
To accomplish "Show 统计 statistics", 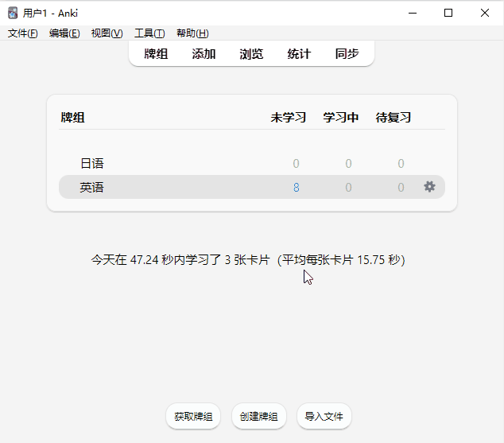I will (299, 54).
